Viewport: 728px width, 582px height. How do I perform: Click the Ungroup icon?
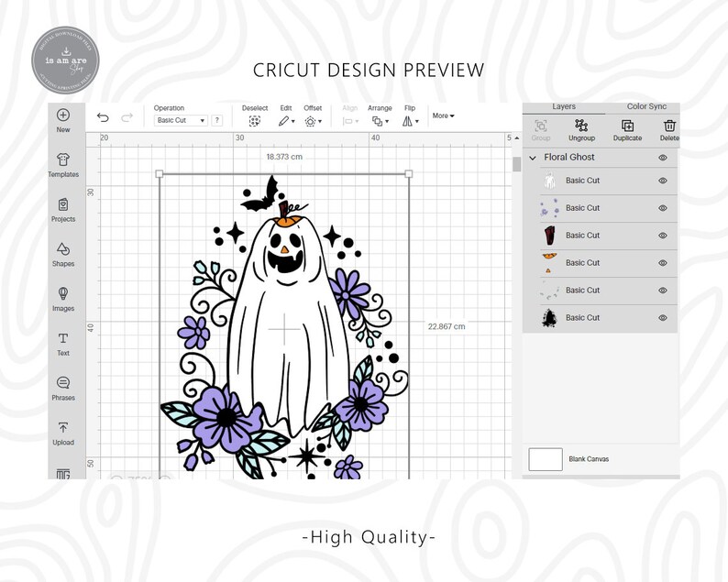[581, 126]
